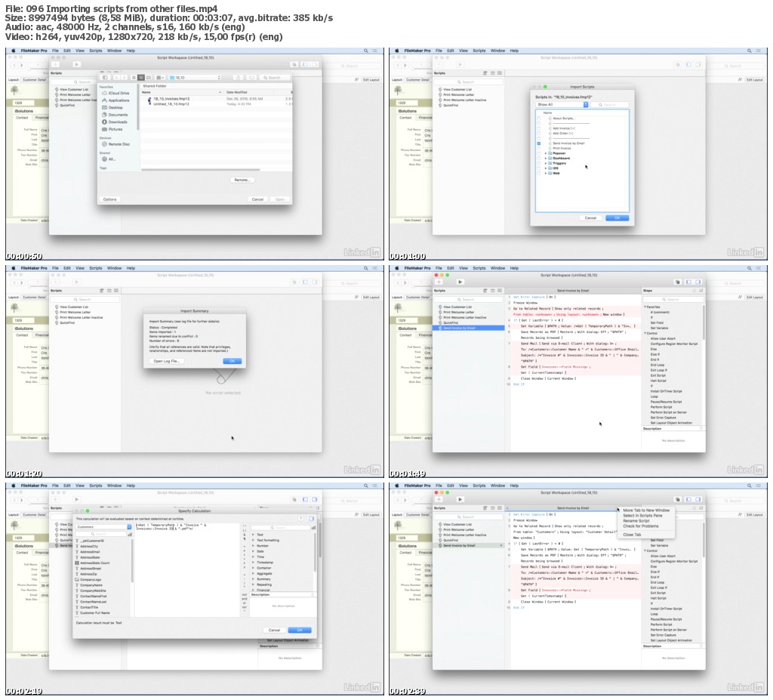Open Show All dropdown in Import Scripts
Image resolution: width=773 pixels, height=700 pixels.
(562, 104)
